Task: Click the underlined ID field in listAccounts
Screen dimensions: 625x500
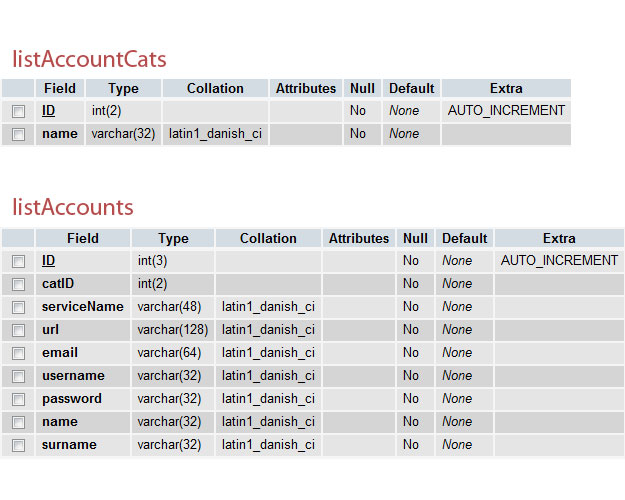Action: coord(48,260)
